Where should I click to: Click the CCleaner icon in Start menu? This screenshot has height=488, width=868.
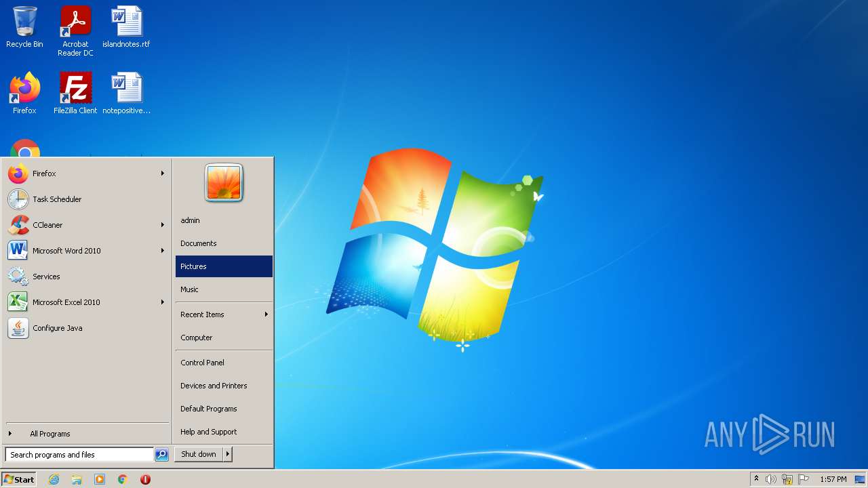click(x=18, y=225)
